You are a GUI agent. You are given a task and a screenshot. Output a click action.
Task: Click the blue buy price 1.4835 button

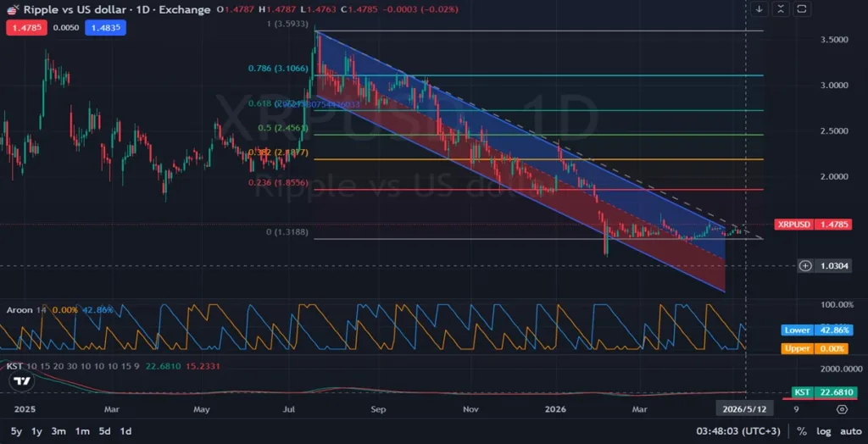pyautogui.click(x=105, y=28)
